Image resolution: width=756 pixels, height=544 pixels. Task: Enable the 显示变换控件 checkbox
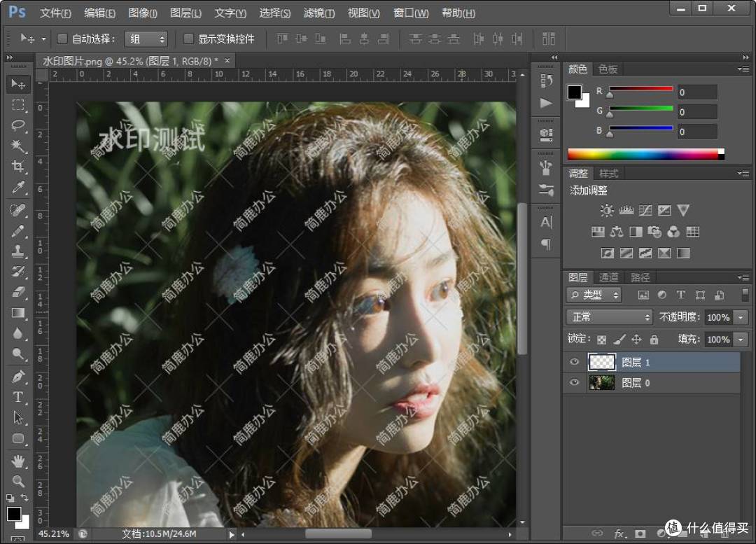[x=188, y=39]
